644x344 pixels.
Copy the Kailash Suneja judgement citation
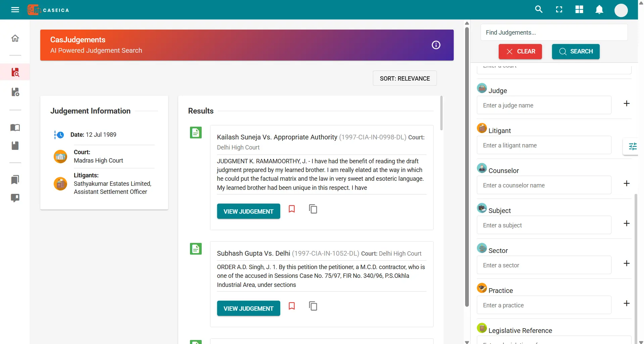313,209
